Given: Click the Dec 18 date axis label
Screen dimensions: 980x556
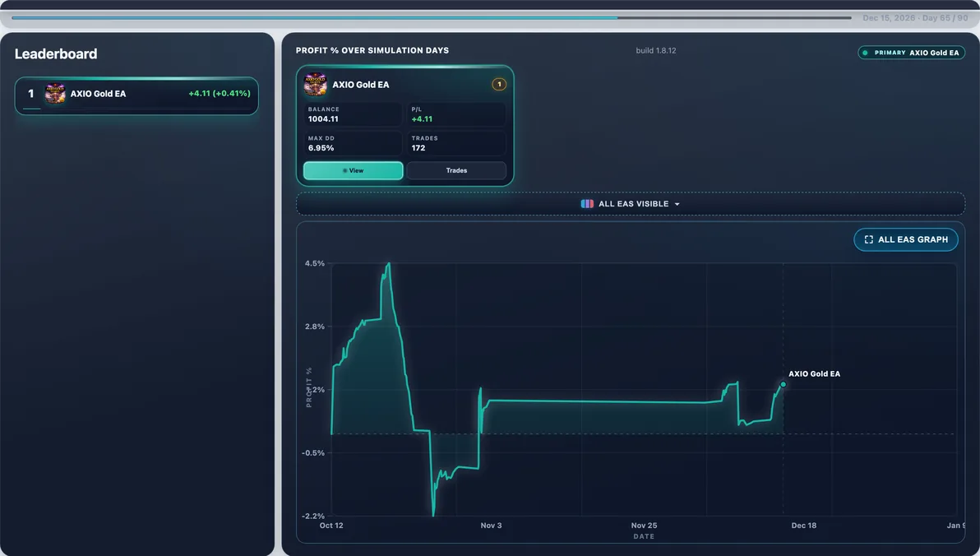Looking at the screenshot, I should (x=804, y=526).
